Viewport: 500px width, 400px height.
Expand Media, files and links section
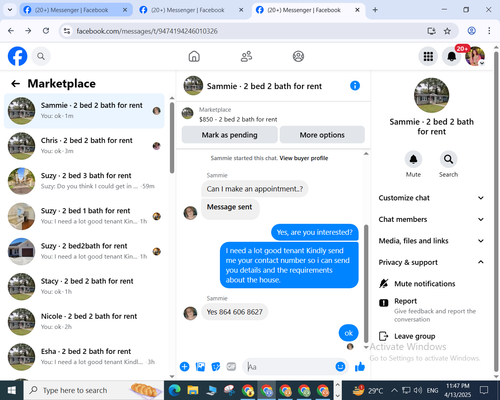pos(431,241)
